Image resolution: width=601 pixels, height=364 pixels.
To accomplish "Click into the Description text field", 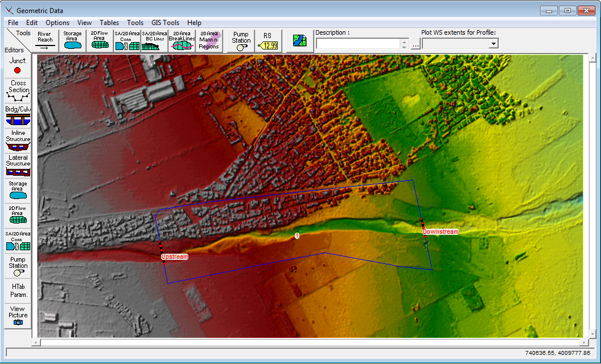I will pyautogui.click(x=358, y=44).
